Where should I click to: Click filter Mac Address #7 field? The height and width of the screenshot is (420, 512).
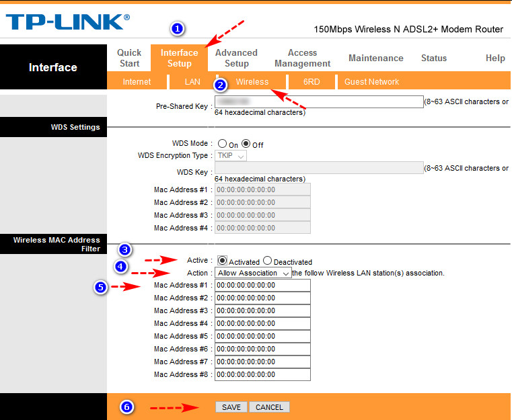coord(262,362)
